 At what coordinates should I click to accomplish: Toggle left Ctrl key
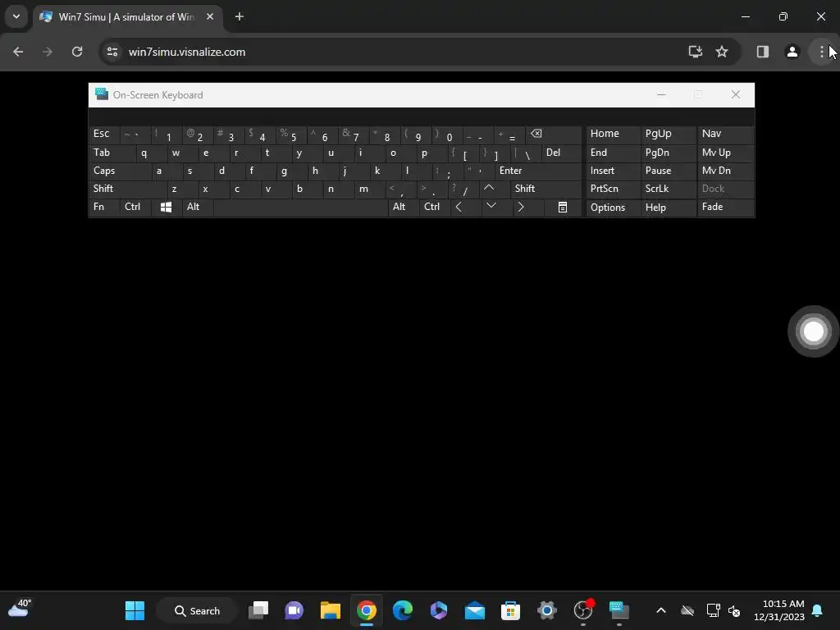pos(135,207)
